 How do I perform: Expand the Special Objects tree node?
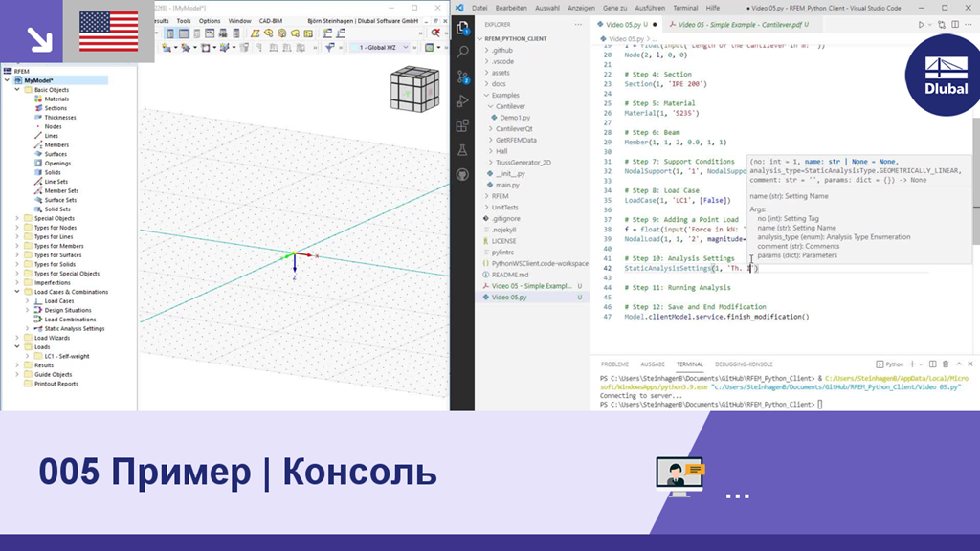(17, 219)
